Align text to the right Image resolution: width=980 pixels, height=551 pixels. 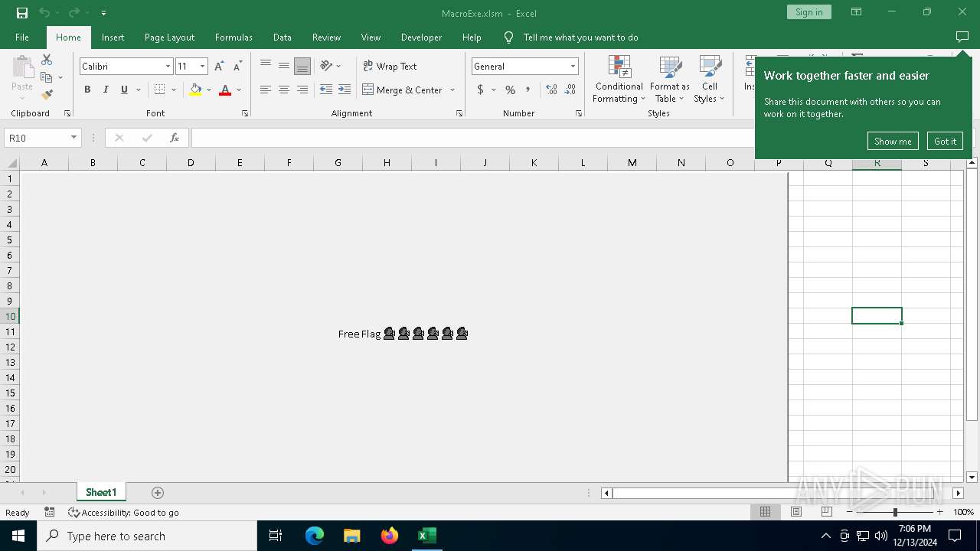pos(302,90)
